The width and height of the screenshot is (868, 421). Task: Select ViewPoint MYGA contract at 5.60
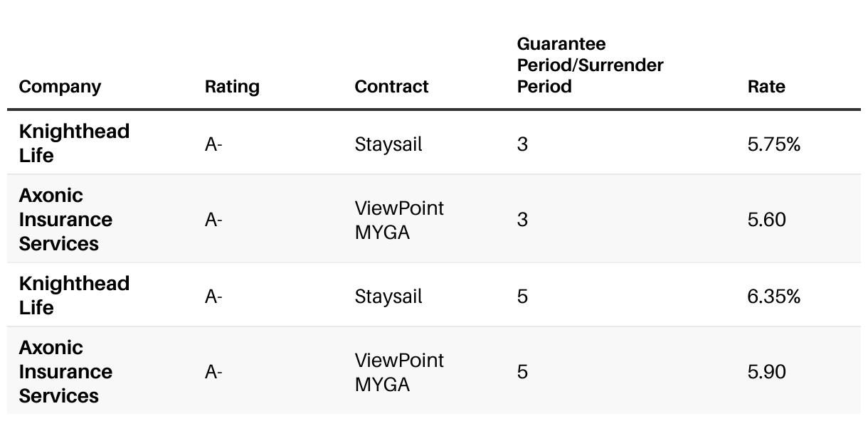point(399,220)
